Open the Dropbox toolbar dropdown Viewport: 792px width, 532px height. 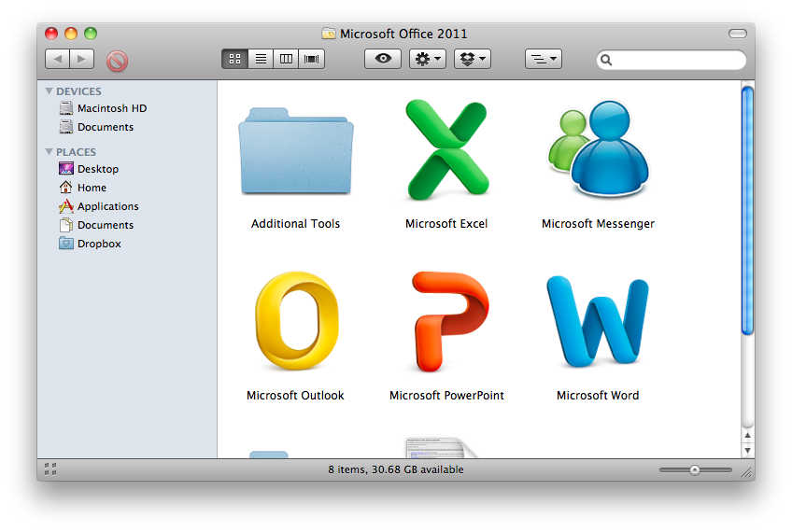[473, 59]
